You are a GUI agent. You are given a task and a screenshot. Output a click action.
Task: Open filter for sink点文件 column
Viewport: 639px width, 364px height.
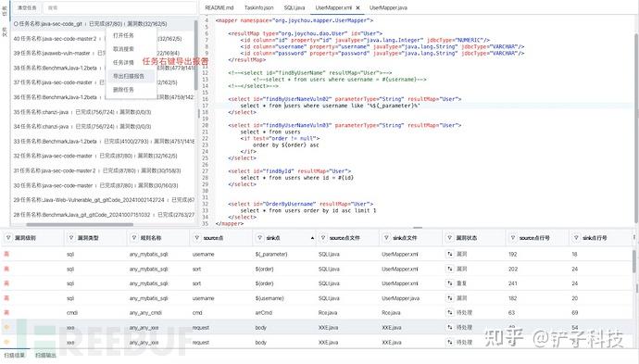point(386,238)
